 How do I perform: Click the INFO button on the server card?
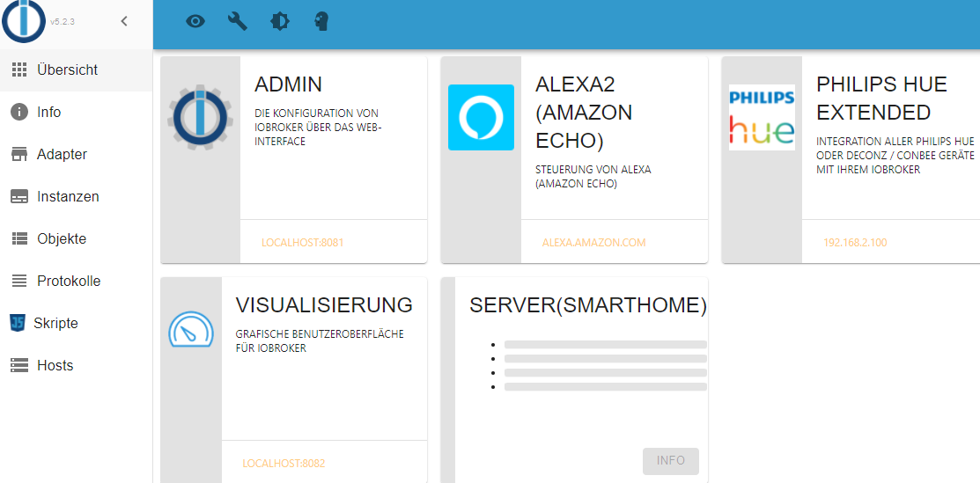[671, 461]
